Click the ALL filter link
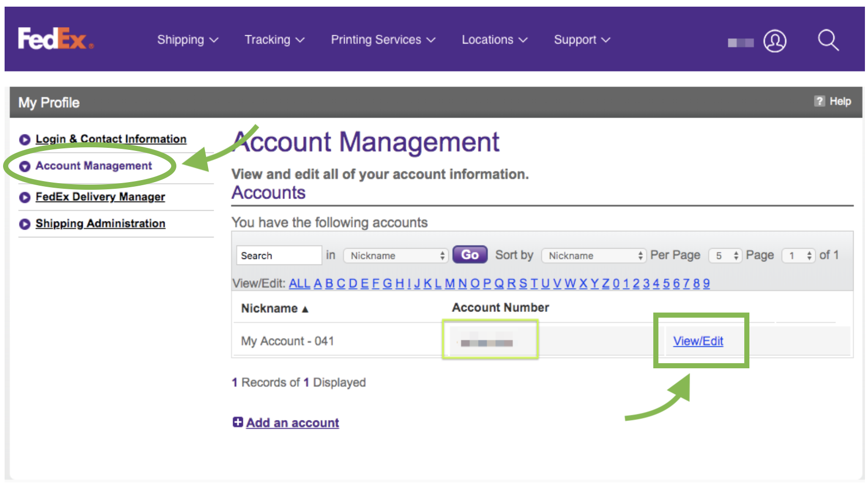 300,283
